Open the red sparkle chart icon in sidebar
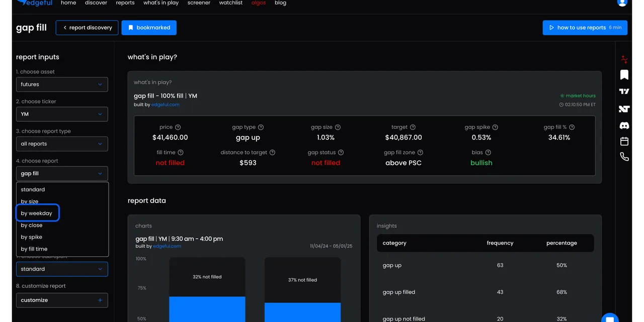This screenshot has width=644, height=322. coord(624,59)
